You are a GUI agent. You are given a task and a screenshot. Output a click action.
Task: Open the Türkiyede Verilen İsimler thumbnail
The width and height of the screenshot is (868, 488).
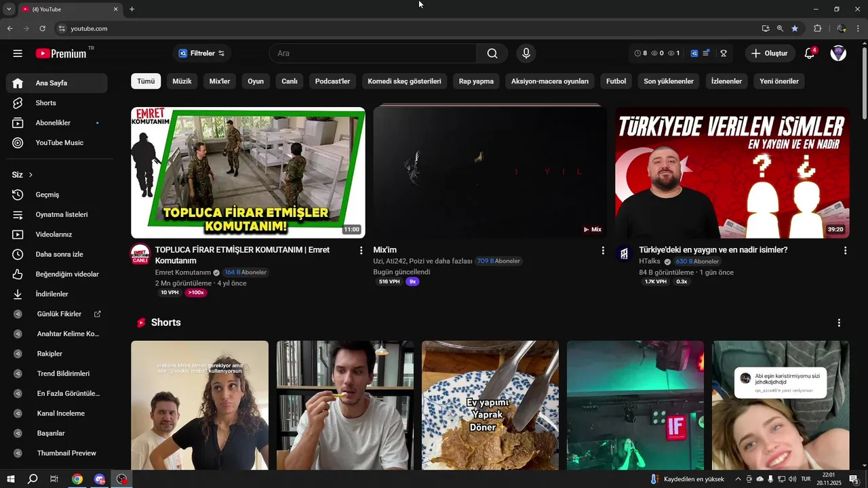coord(732,173)
